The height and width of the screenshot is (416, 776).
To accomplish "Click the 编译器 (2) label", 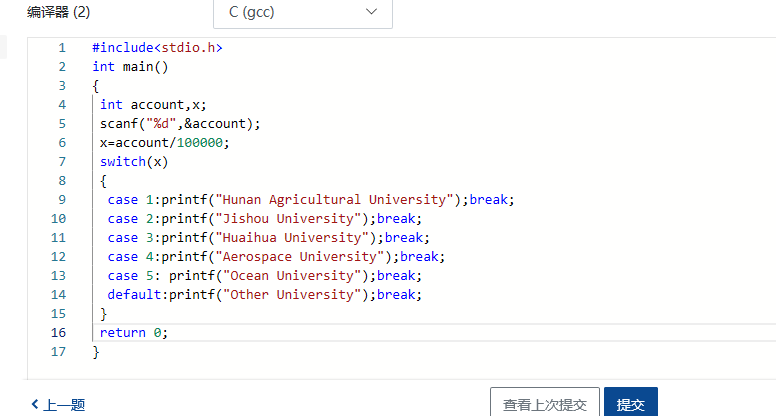I will [x=58, y=12].
